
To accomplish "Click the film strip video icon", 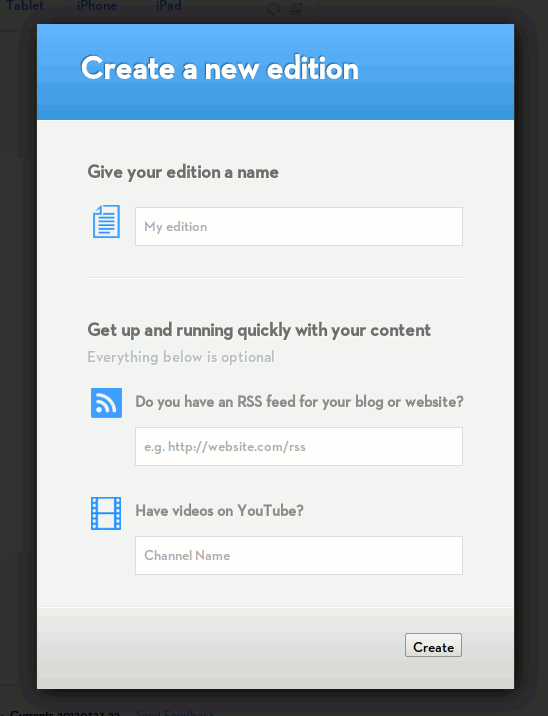I will point(106,513).
